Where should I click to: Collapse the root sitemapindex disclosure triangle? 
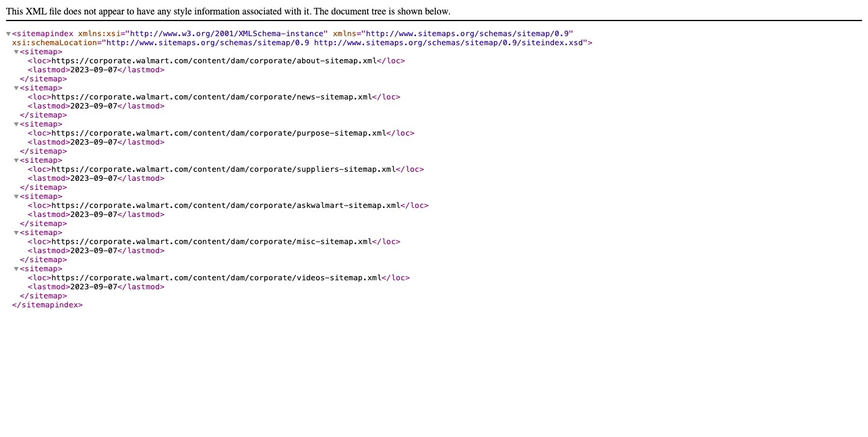(x=8, y=34)
